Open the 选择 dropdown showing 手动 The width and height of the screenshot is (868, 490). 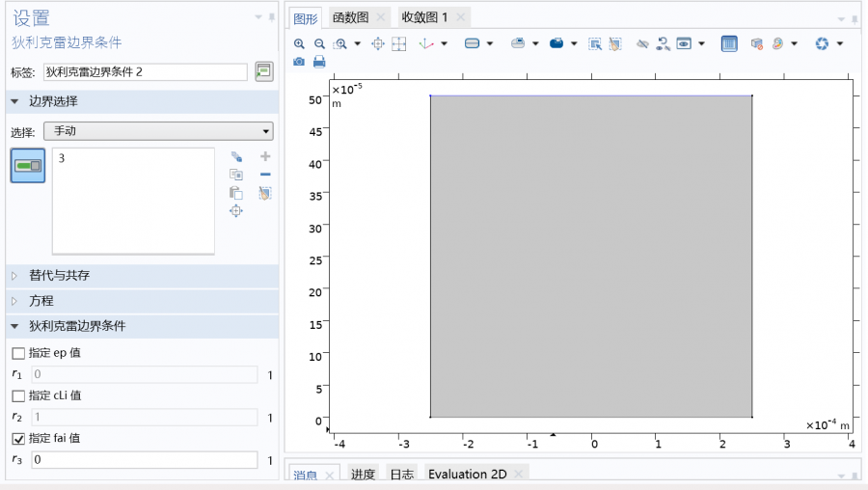point(158,131)
